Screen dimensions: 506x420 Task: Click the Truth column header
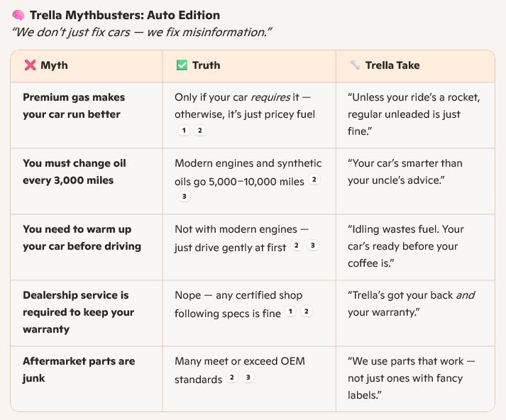[x=249, y=66]
